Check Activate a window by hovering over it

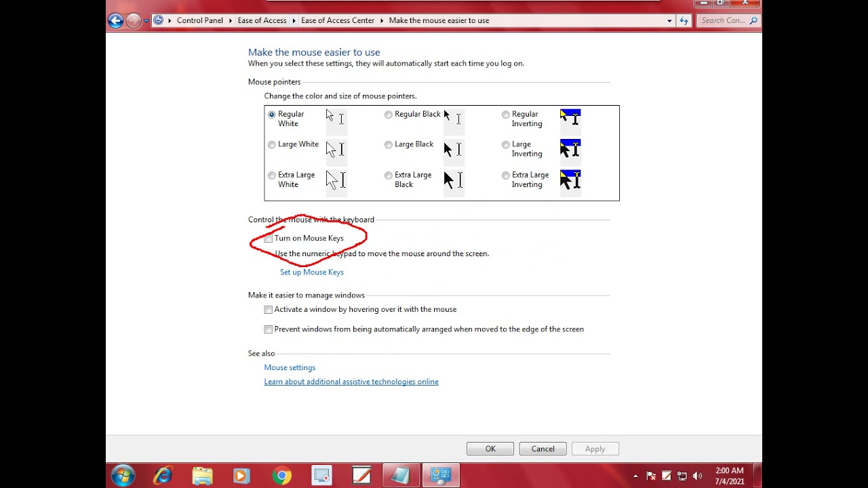click(269, 310)
